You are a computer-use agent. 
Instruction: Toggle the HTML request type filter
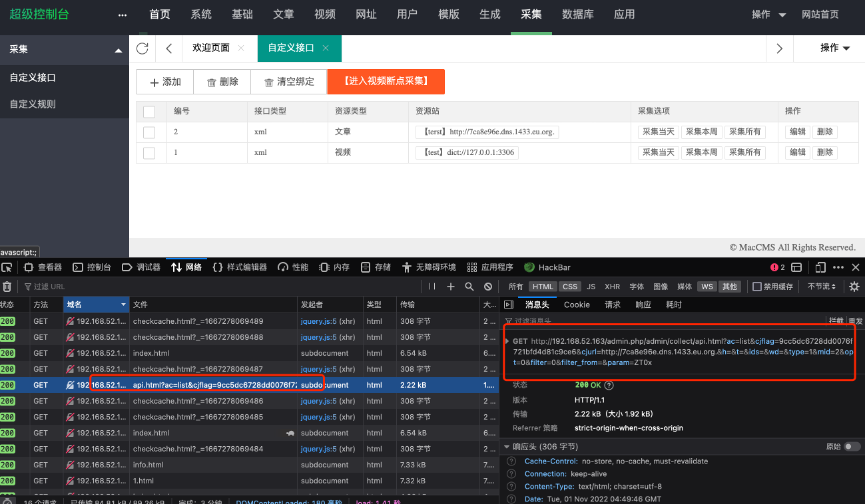(x=542, y=287)
